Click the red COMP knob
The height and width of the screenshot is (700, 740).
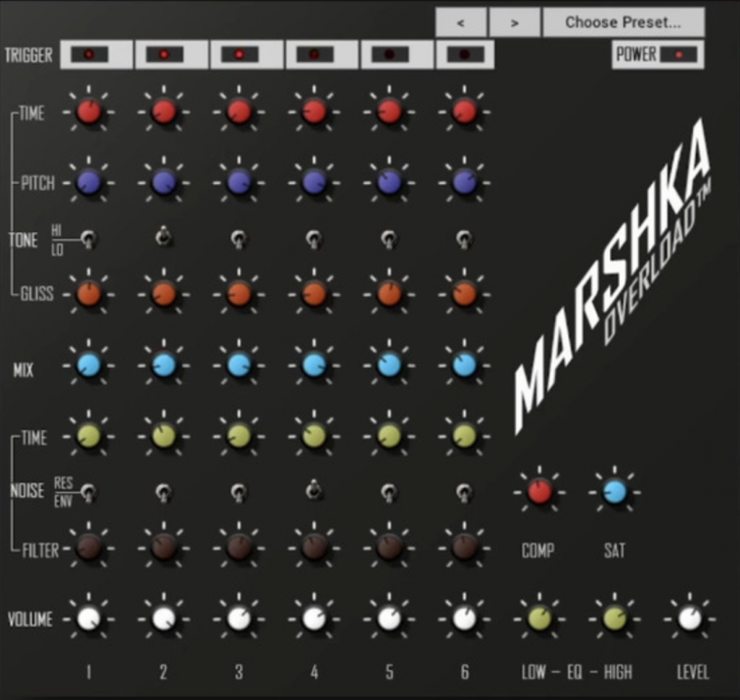540,492
